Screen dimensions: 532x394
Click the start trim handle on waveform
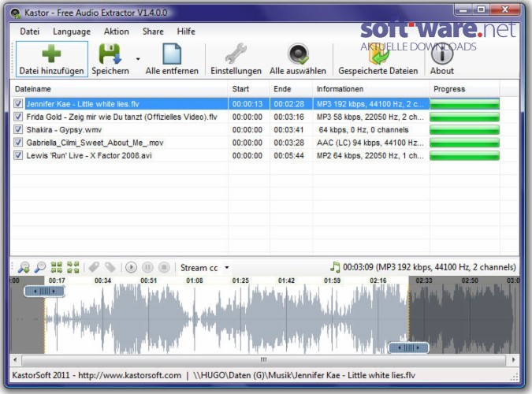tap(44, 292)
